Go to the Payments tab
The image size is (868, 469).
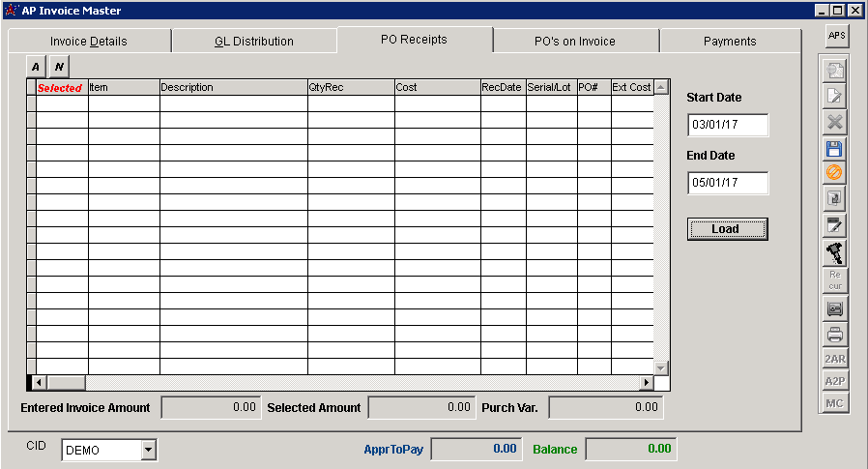coord(730,42)
